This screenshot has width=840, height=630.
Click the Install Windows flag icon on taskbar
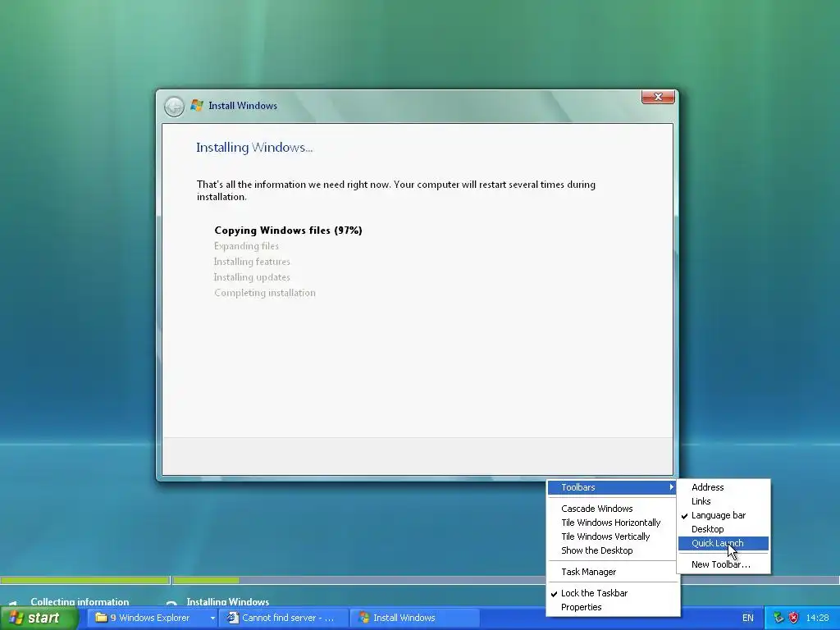tap(364, 618)
